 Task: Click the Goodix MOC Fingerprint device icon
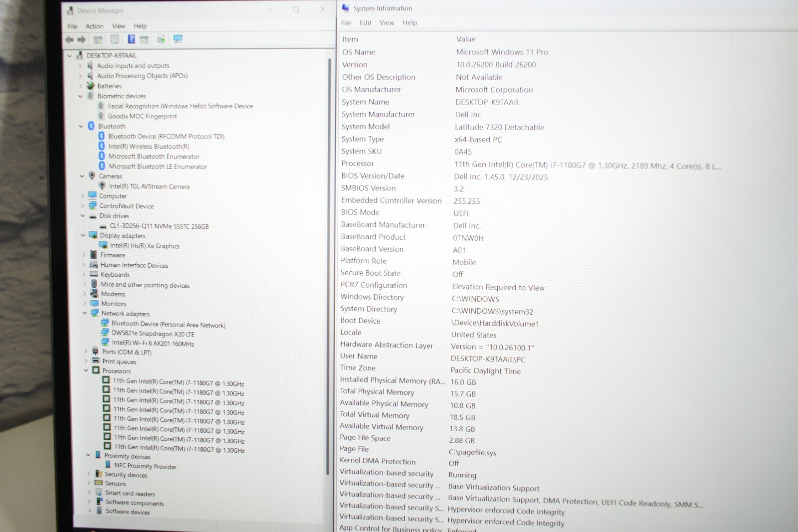click(x=101, y=116)
